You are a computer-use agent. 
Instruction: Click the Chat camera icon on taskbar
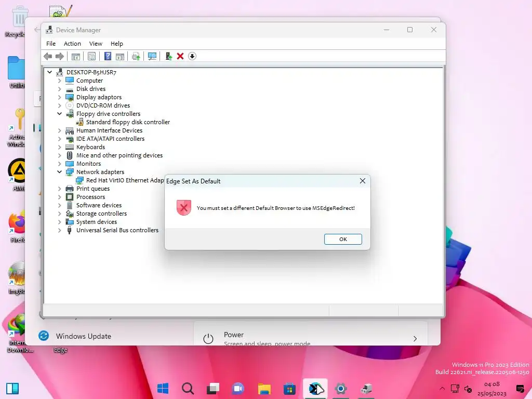coord(238,389)
